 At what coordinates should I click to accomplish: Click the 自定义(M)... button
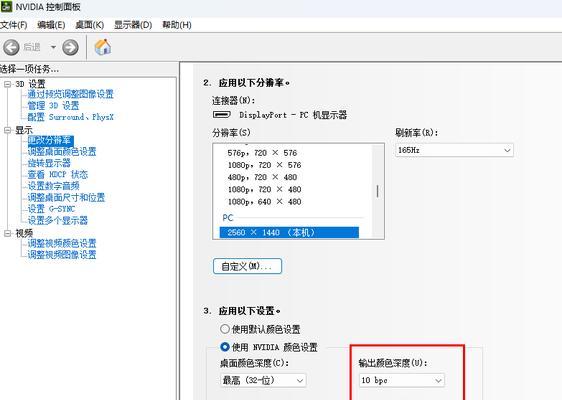point(247,266)
